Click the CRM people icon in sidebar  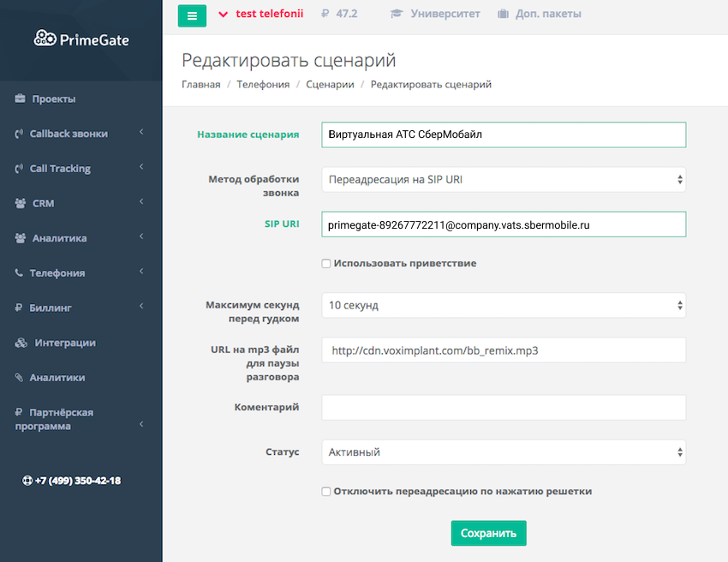click(x=20, y=204)
